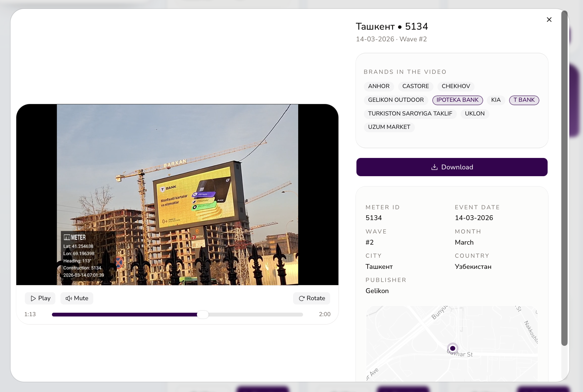Toggle the GELIKON OUTDOOR brand tag
Screen dimensions: 583x392
[x=396, y=100]
